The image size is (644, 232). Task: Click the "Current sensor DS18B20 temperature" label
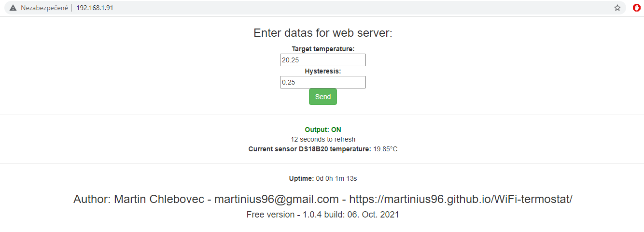pos(309,149)
